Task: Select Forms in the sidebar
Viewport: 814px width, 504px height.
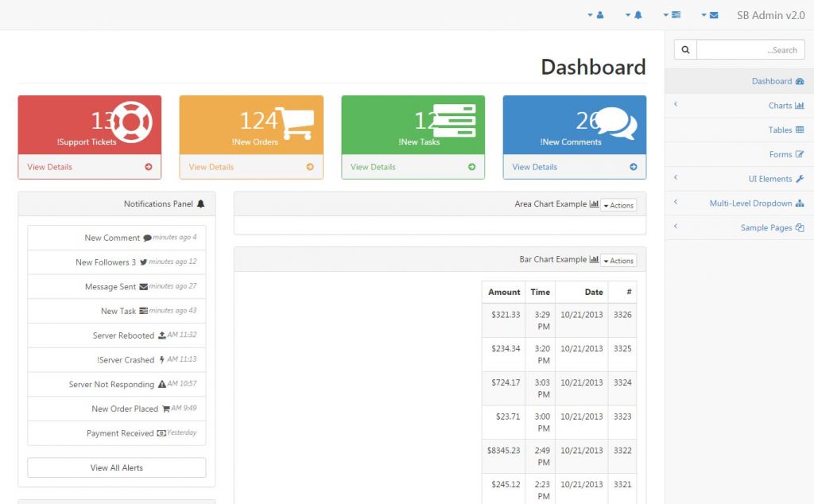Action: 739,154
